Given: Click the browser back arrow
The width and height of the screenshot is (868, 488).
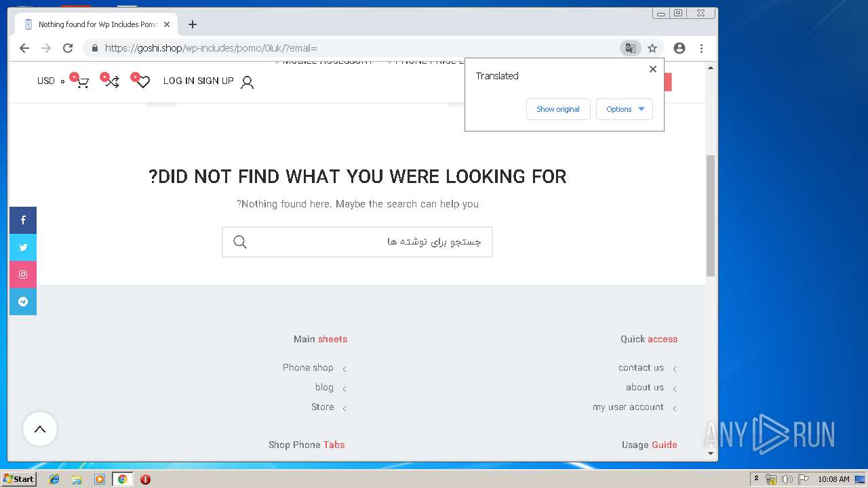Looking at the screenshot, I should pyautogui.click(x=24, y=48).
